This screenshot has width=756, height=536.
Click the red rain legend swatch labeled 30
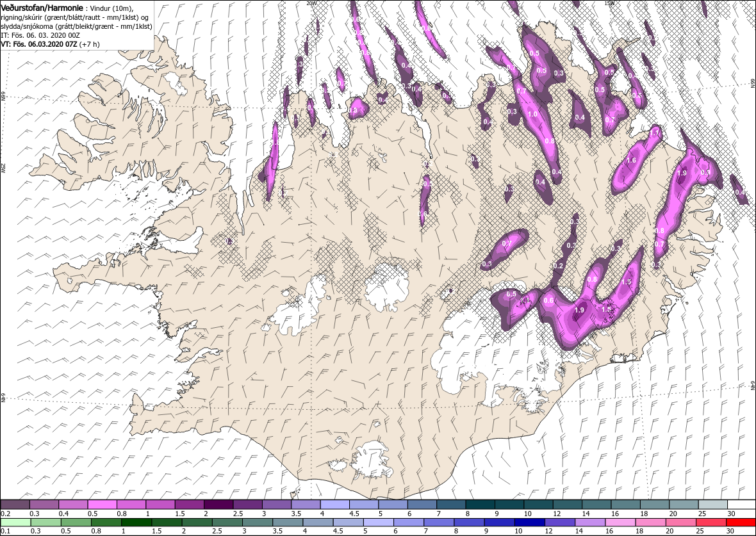pos(741,523)
